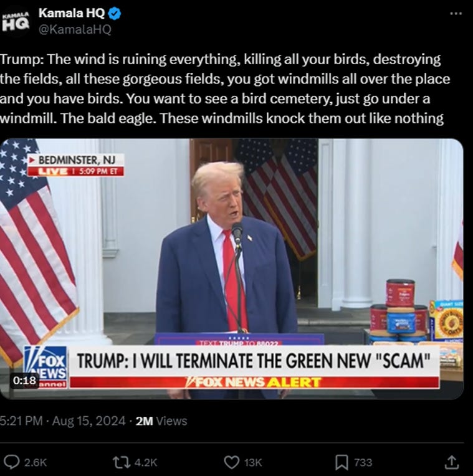This screenshot has width=473, height=476.
Task: Click the 13K likes count
Action: 252,462
